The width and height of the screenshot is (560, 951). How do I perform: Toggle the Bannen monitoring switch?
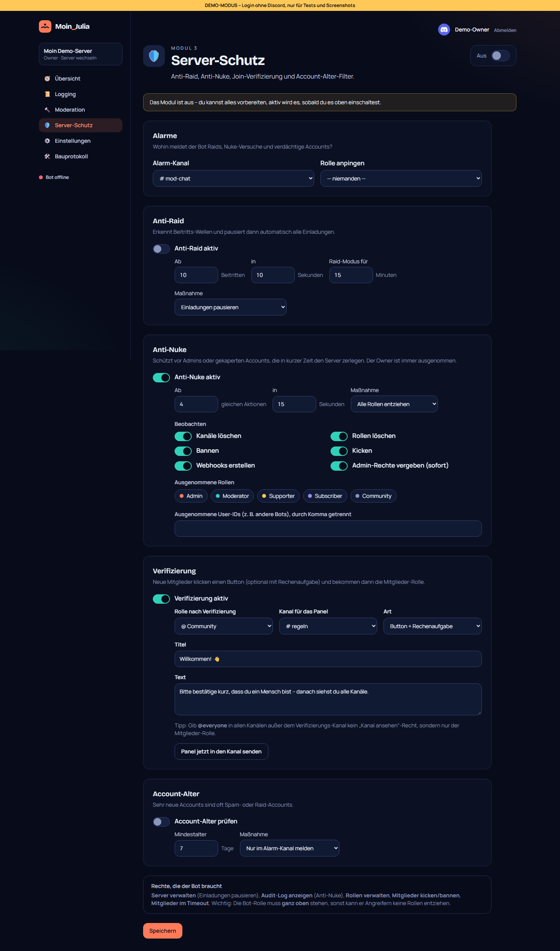(183, 451)
